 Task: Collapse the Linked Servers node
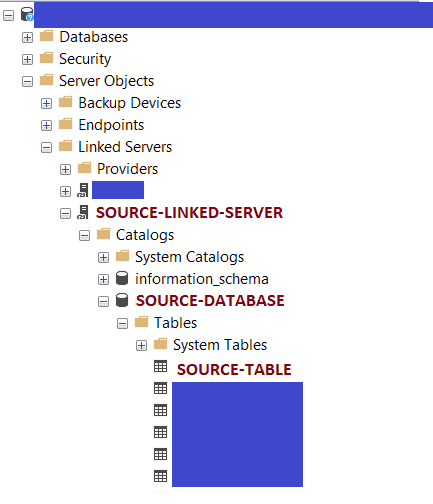click(46, 147)
